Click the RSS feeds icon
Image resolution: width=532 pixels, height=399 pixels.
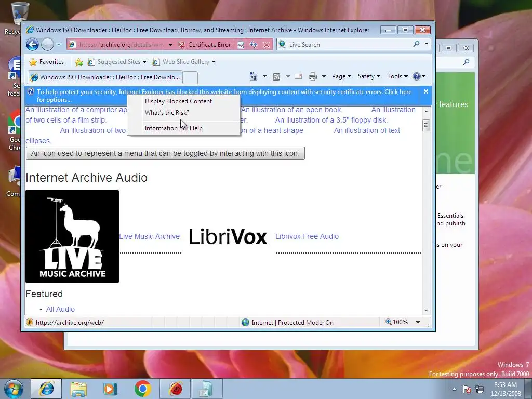tap(276, 77)
